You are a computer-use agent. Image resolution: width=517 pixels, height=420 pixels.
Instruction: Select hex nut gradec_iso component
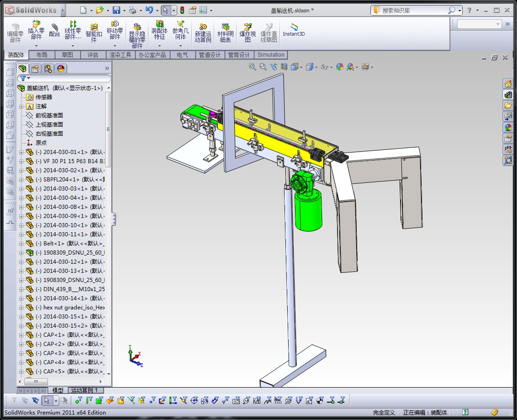coord(74,308)
